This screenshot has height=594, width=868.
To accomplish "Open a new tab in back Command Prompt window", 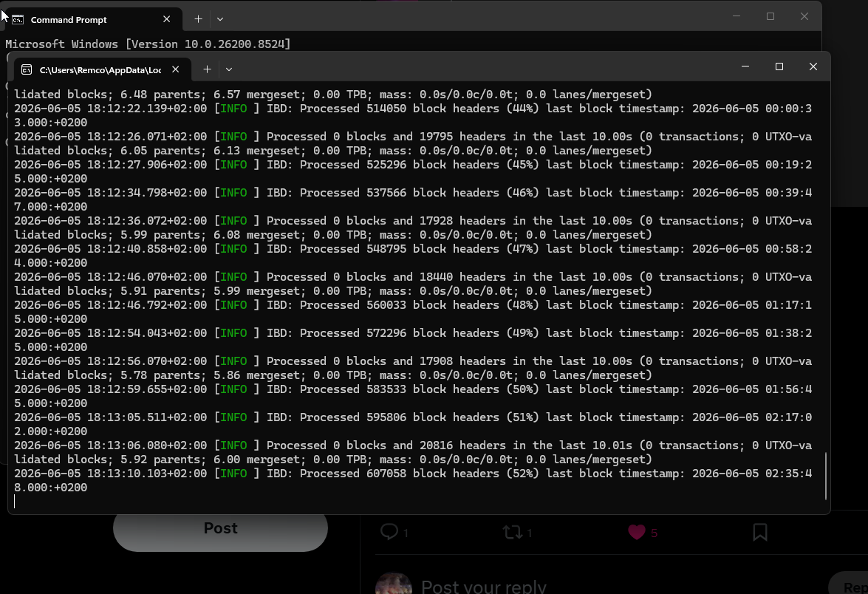I will pyautogui.click(x=198, y=18).
